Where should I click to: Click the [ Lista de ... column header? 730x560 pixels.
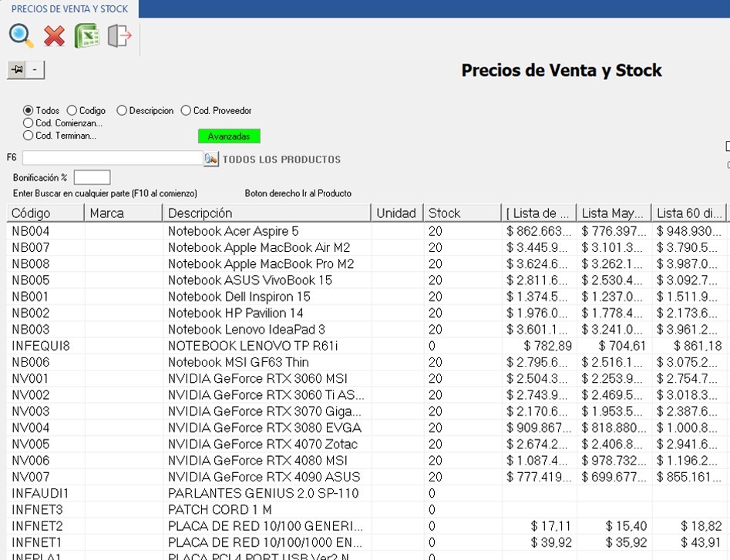pyautogui.click(x=539, y=213)
